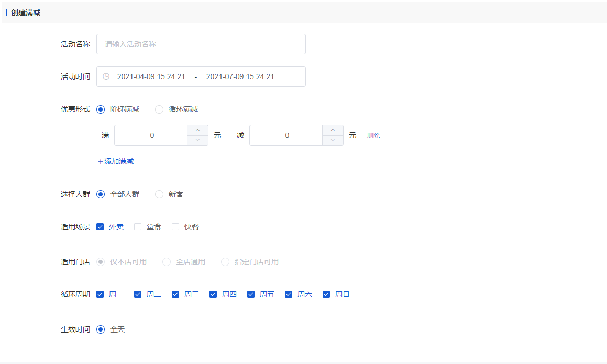Screen dimensions: 607x364
Task: Decrease the 减 amount with down arrow
Action: (x=333, y=140)
